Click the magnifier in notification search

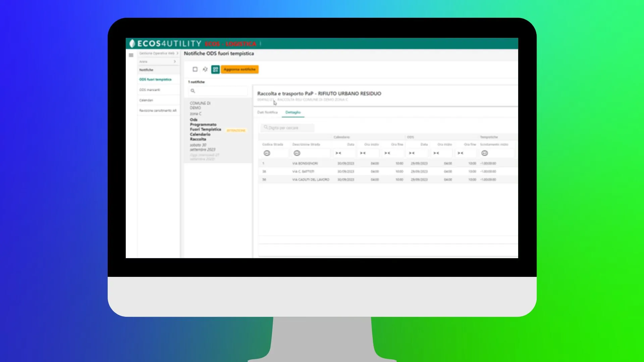pos(193,91)
